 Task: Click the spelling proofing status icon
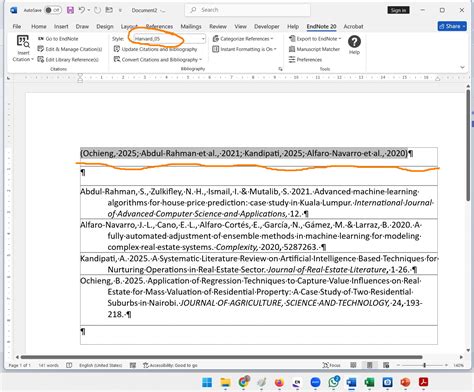coord(69,365)
